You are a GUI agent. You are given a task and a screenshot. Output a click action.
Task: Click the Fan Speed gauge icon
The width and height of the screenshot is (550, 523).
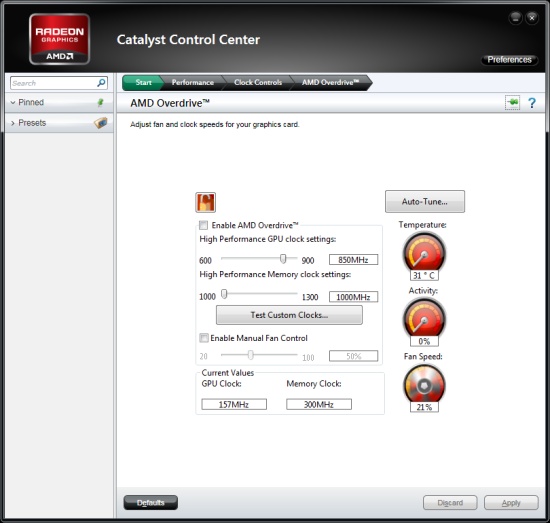pyautogui.click(x=424, y=384)
